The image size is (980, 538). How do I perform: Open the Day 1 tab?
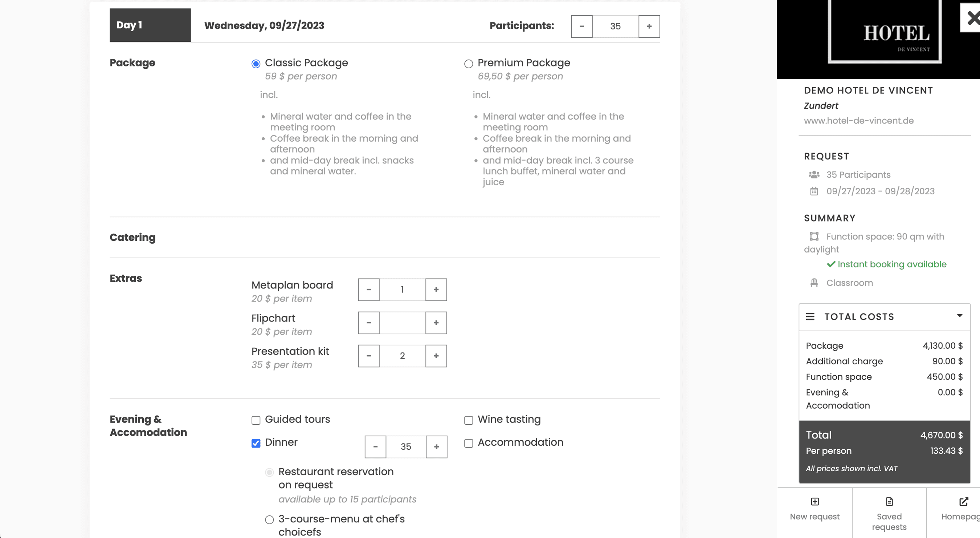click(150, 25)
